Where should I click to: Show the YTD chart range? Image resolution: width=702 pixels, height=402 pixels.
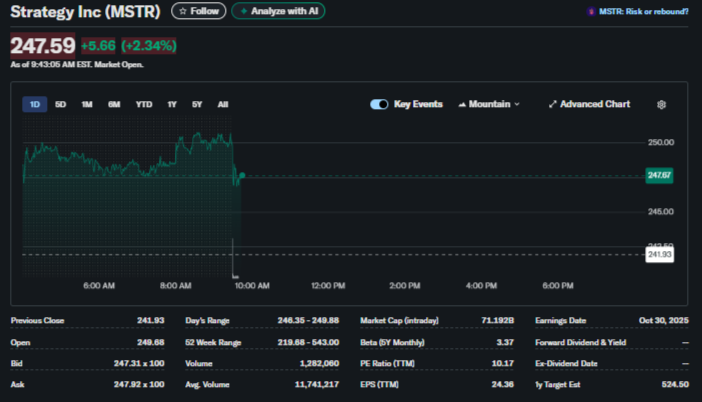coord(144,104)
